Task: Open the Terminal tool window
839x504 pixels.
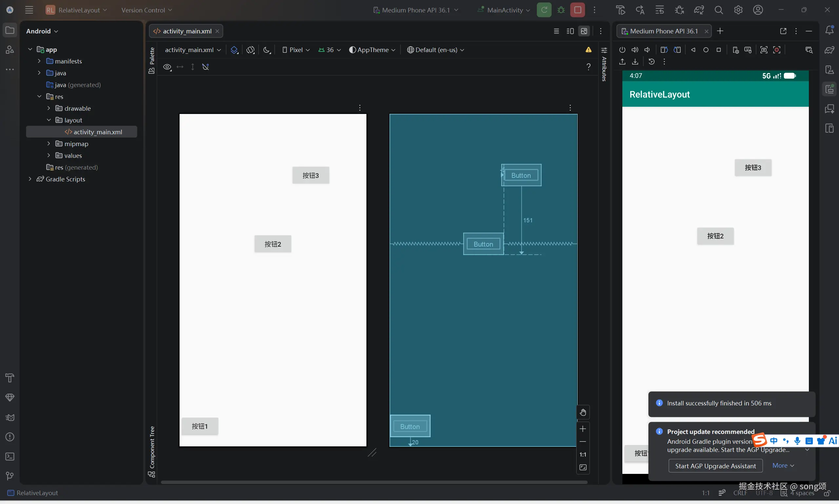Action: [x=10, y=457]
